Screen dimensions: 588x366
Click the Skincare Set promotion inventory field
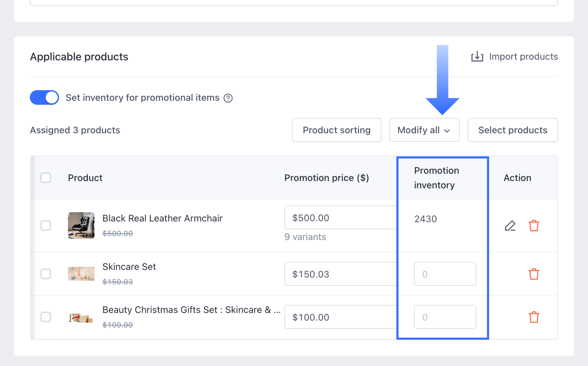point(445,274)
